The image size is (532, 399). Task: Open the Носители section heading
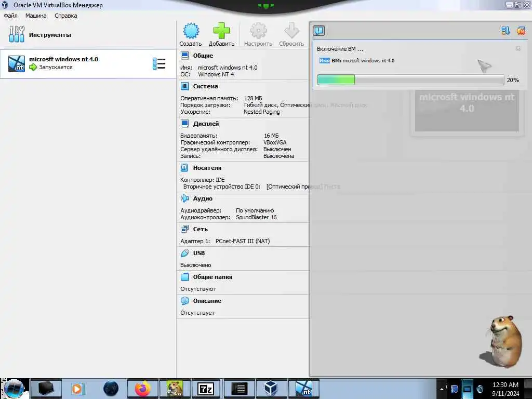click(x=207, y=168)
